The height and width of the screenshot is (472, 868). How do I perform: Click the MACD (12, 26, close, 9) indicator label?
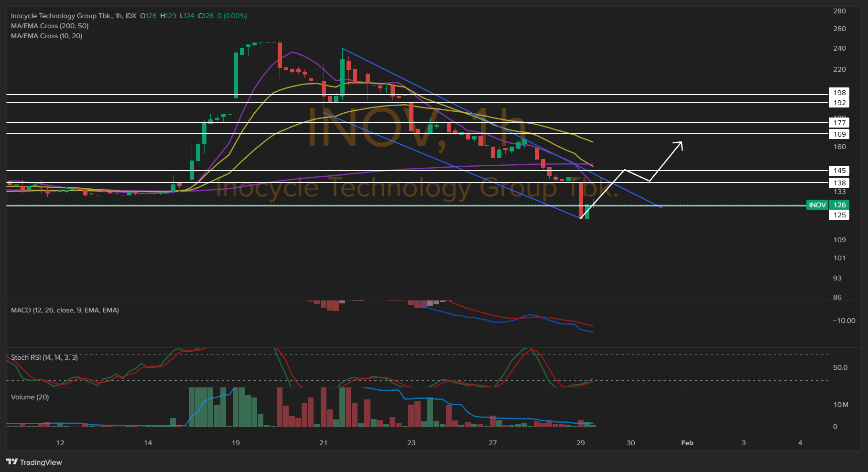click(x=65, y=310)
